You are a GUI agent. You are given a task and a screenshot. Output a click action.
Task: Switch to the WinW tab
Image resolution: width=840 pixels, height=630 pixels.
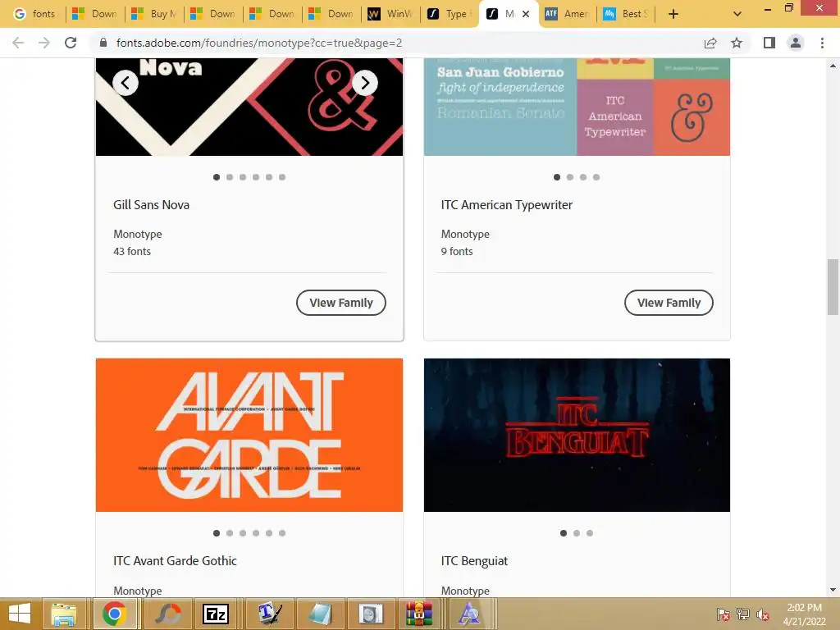pos(391,14)
